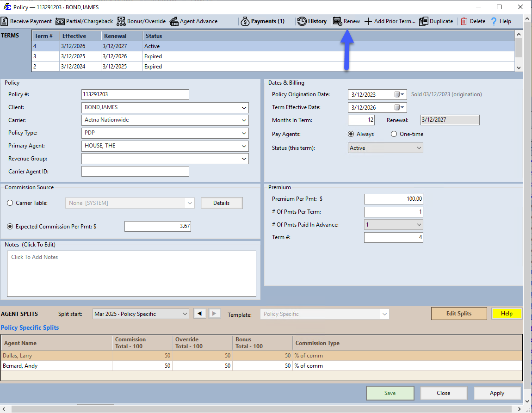
Task: Open Split start period dropdown
Action: pyautogui.click(x=141, y=314)
